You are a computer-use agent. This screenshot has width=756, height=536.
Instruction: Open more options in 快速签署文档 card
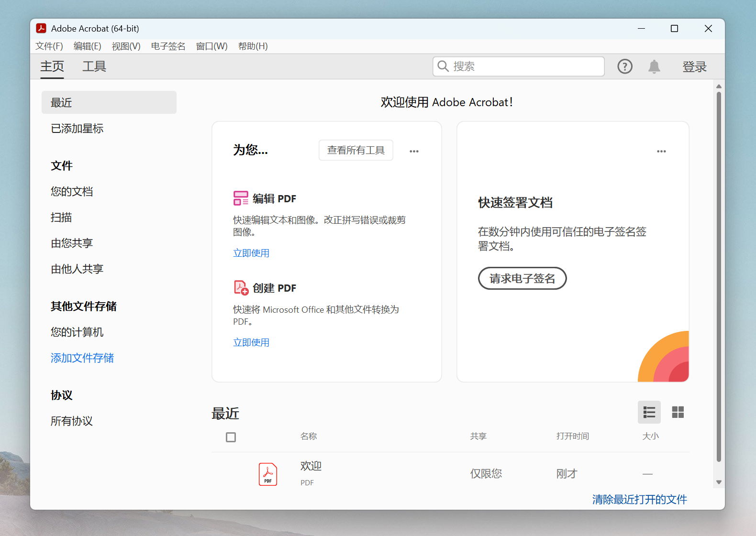661,151
